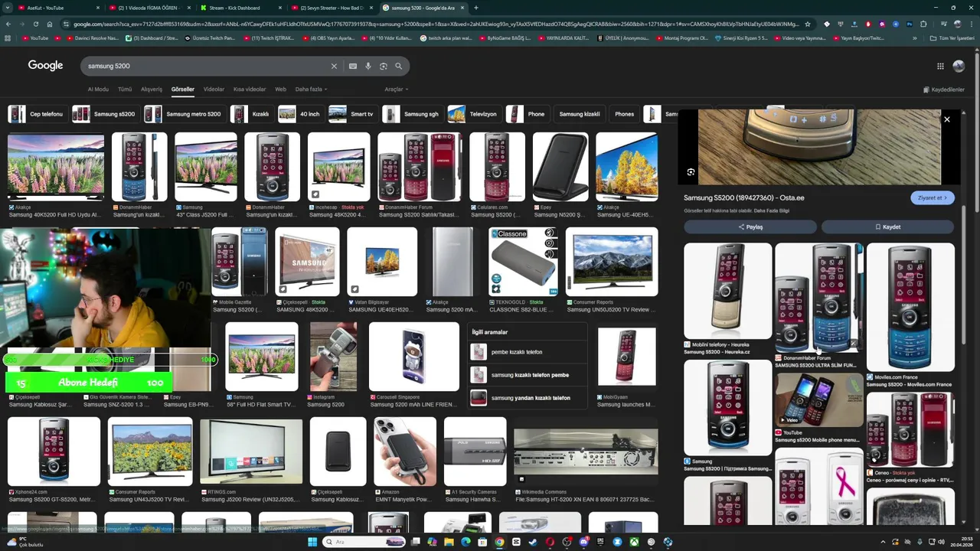980x551 pixels.
Task: Open Microsoft Edge from taskbar
Action: (x=465, y=542)
